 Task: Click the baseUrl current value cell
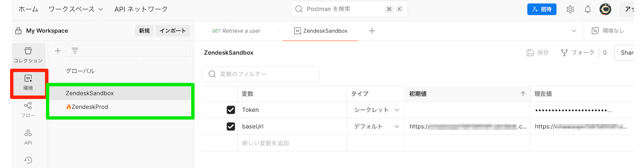click(582, 126)
